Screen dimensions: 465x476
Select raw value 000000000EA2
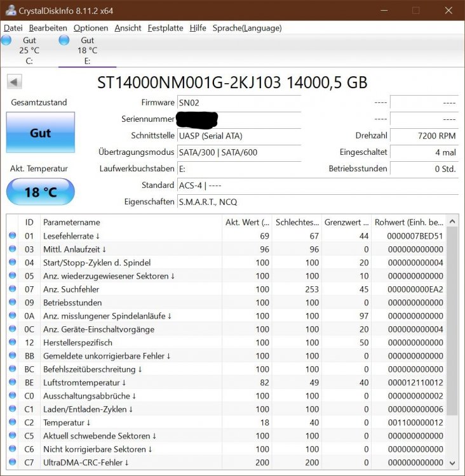(x=415, y=289)
